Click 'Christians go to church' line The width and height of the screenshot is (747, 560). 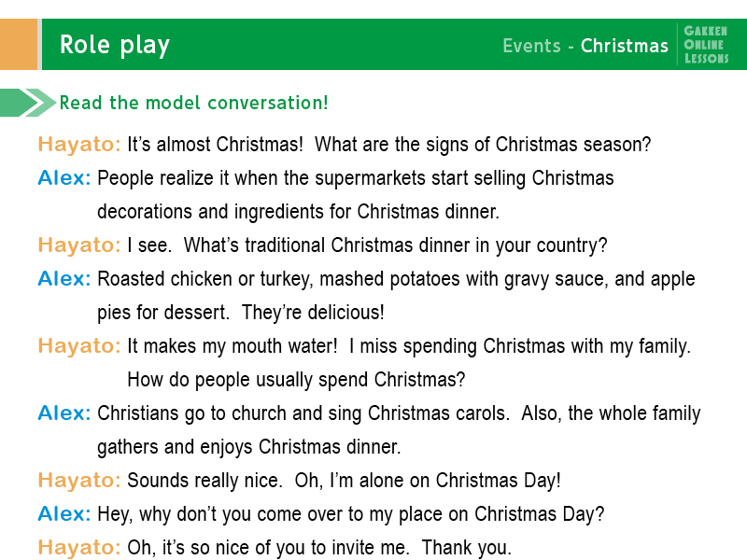(x=399, y=413)
